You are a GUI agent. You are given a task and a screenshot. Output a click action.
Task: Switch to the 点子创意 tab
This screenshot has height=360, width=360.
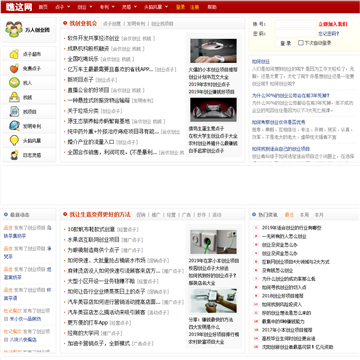112,24
